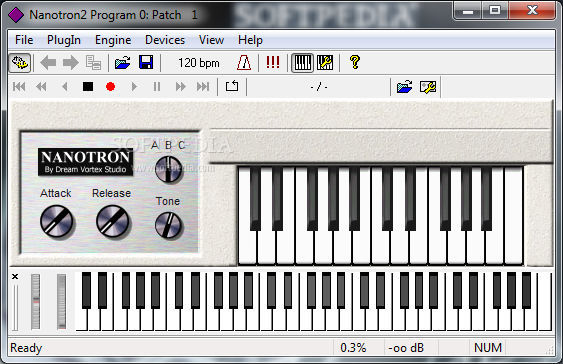Click the fast forward double-arrow control
This screenshot has width=563, height=364.
point(181,87)
